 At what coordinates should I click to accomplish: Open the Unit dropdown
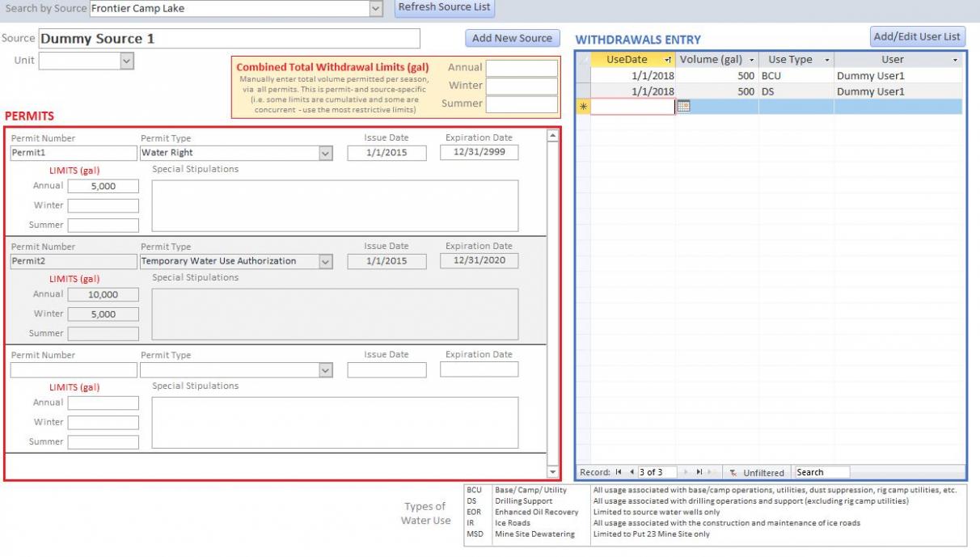tap(126, 61)
